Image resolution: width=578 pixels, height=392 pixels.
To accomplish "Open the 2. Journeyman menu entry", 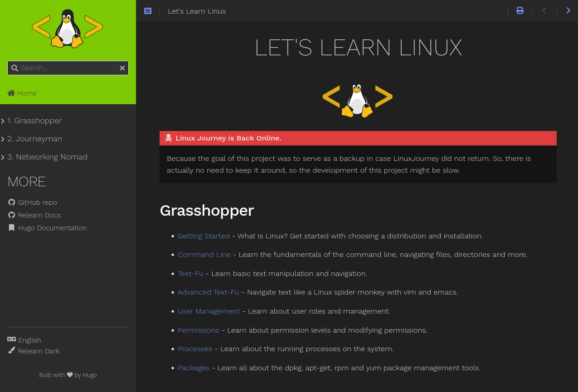I will (34, 139).
